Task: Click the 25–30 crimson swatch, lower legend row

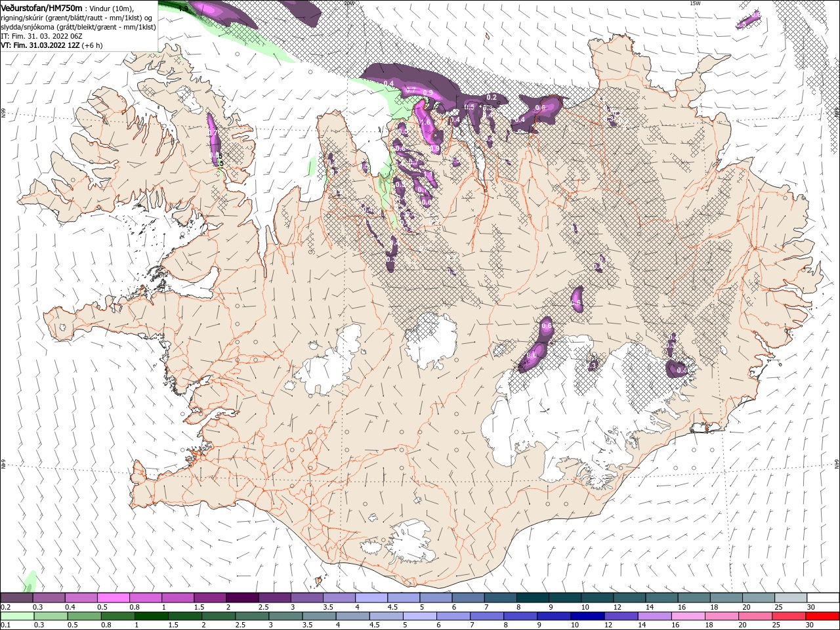Action: [788, 616]
